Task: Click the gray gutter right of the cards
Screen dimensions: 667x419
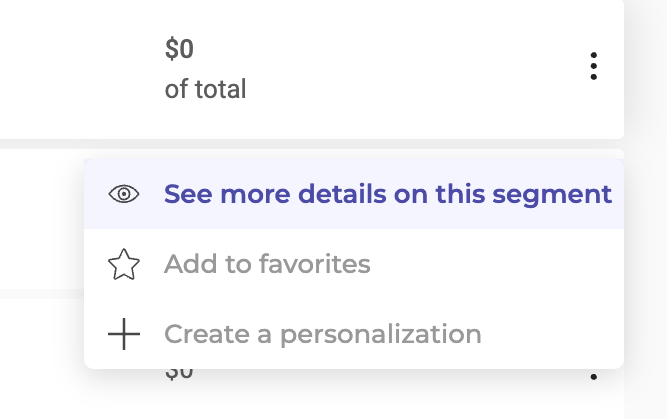Action: 646,209
